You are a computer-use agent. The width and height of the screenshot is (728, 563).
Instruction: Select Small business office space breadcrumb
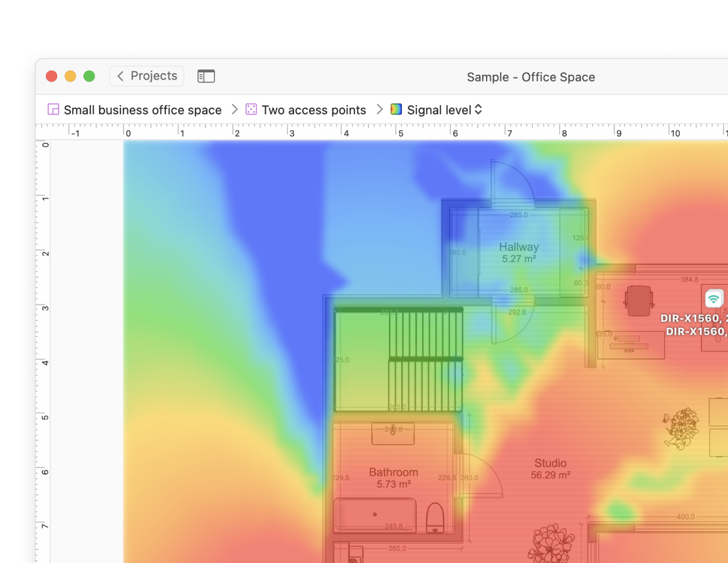click(143, 110)
